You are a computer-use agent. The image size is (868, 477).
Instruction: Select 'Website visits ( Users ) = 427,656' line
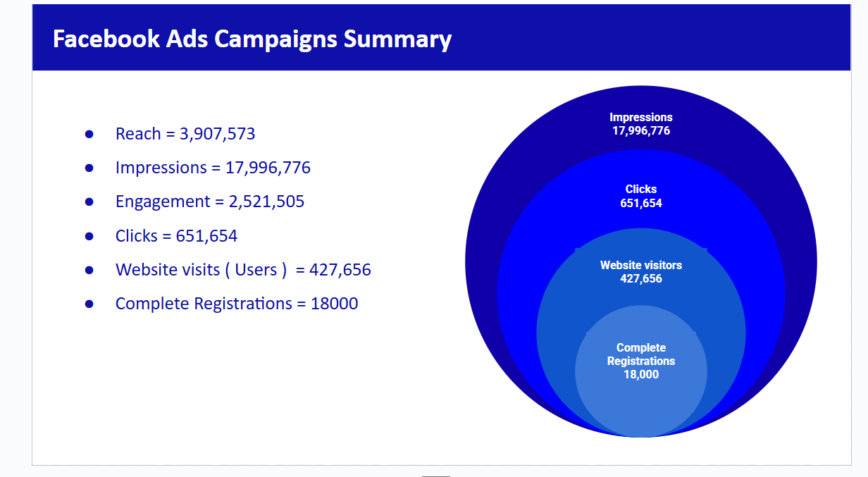(243, 270)
